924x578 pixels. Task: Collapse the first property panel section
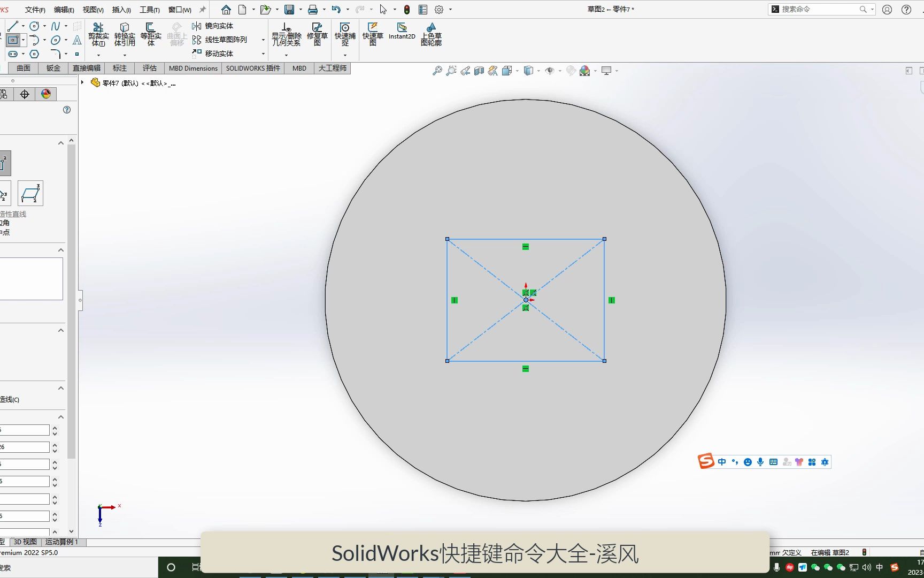(x=61, y=143)
